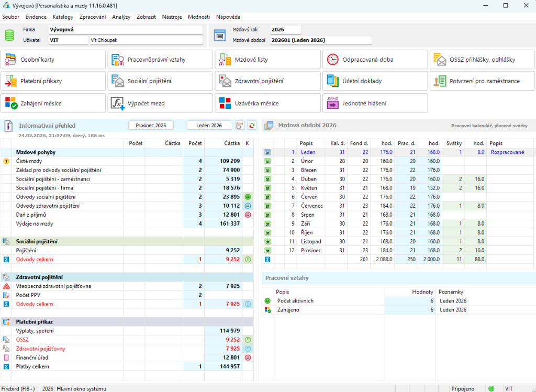Screen dimensions: 536x392
Task: Open the Zpracování menu
Action: click(x=93, y=17)
